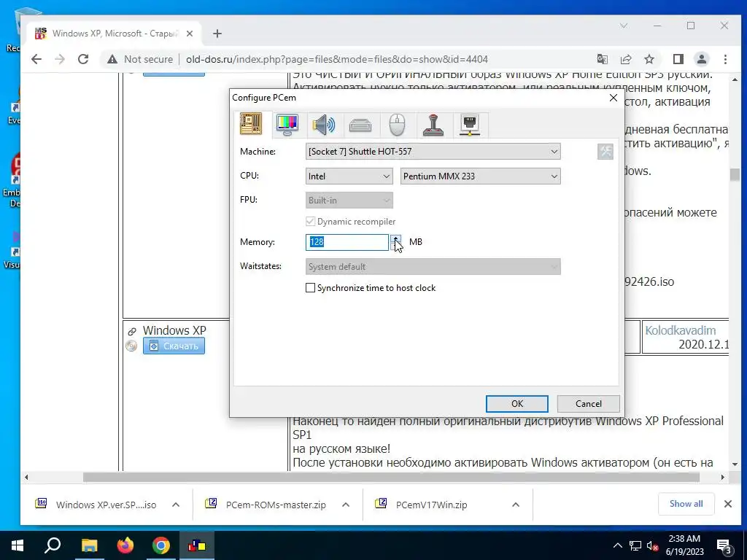Open the Chrome profile avatar

[701, 59]
